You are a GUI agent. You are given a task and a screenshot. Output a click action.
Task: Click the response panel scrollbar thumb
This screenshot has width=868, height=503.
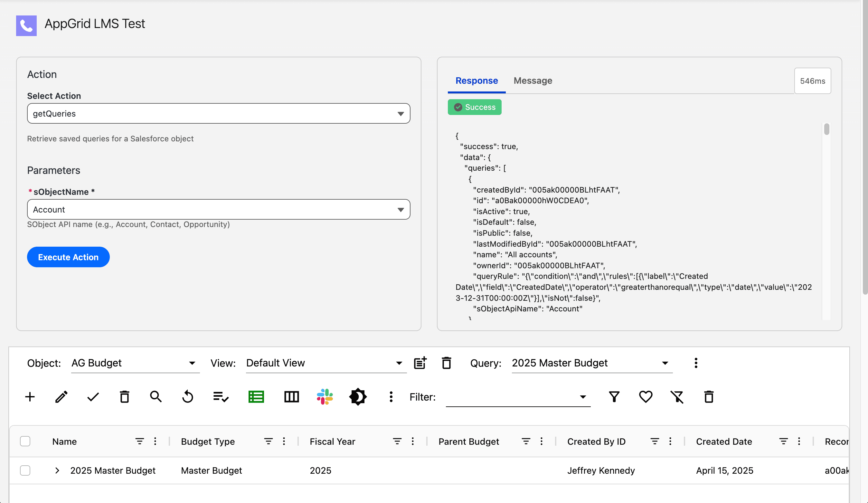click(826, 129)
